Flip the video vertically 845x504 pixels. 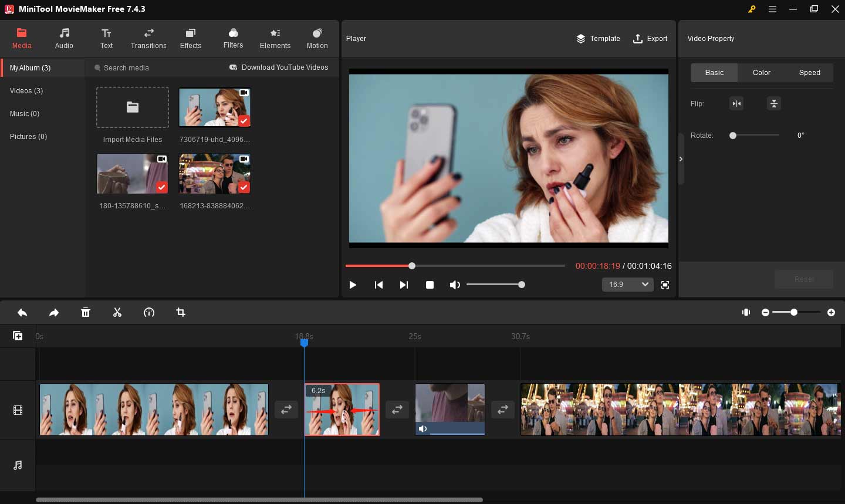tap(774, 103)
